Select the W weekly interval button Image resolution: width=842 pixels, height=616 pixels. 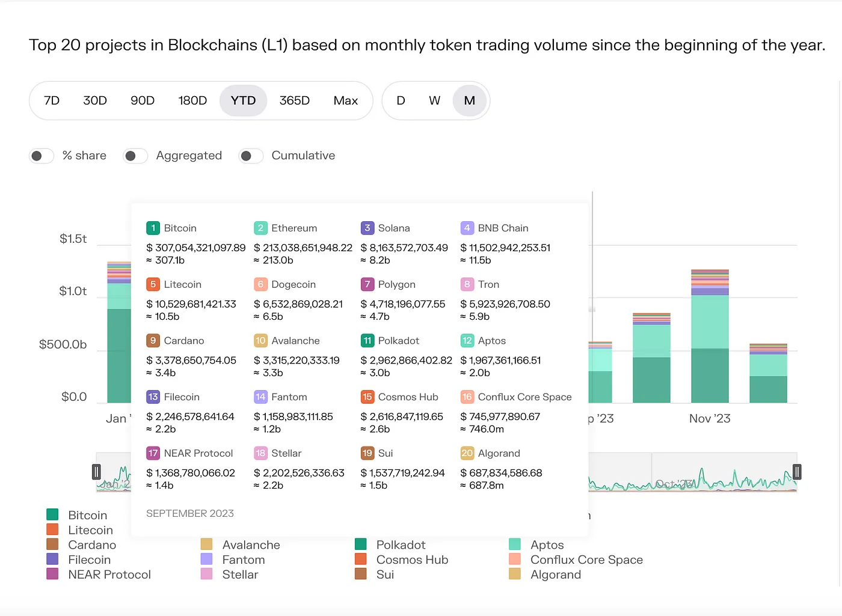tap(434, 101)
